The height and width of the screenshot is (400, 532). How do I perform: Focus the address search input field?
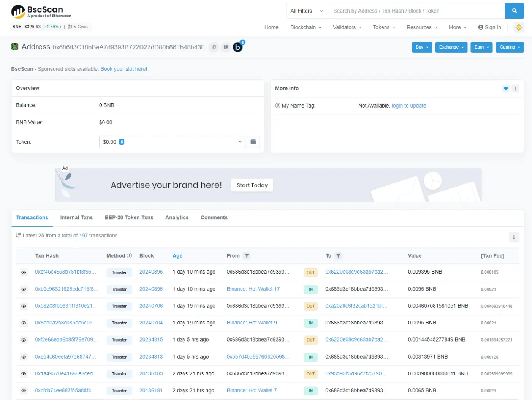pyautogui.click(x=416, y=11)
